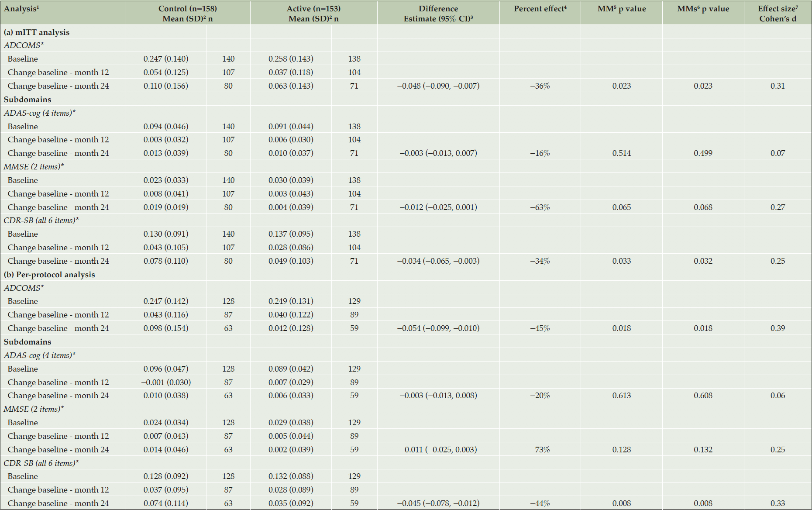Click the estimate '−0.048 (−0.090, −0.007)'
Image resolution: width=812 pixels, height=510 pixels.
pyautogui.click(x=438, y=86)
